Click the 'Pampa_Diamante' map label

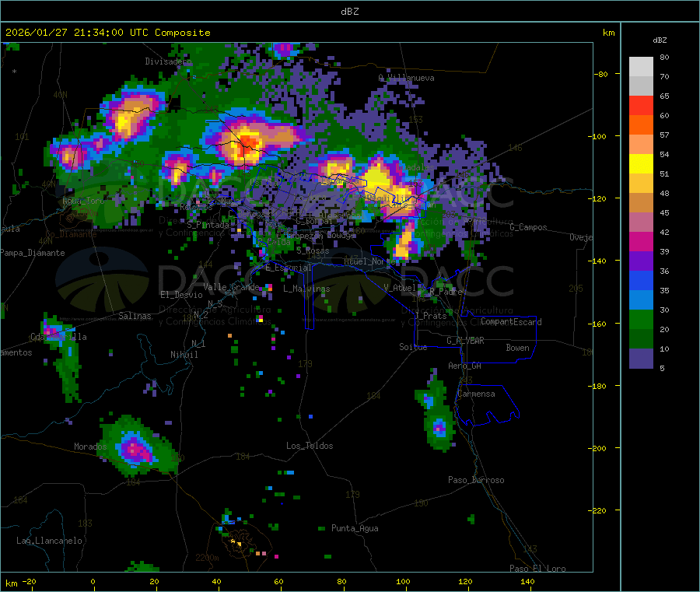[33, 253]
